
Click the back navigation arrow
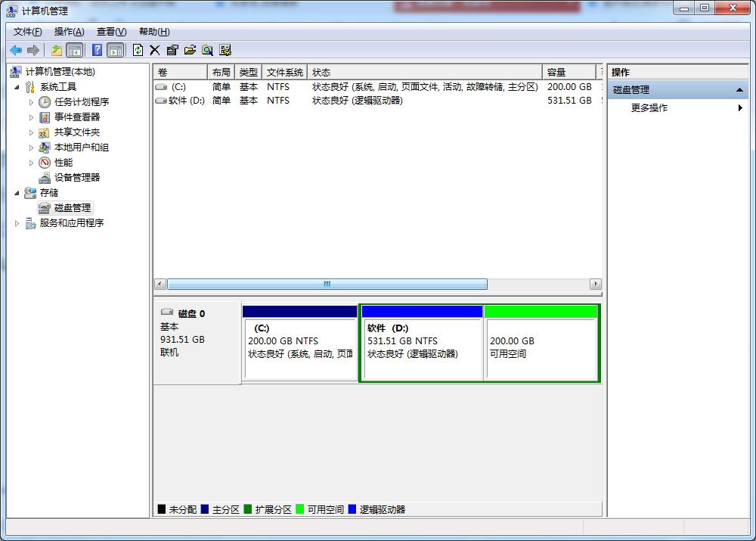coord(16,50)
